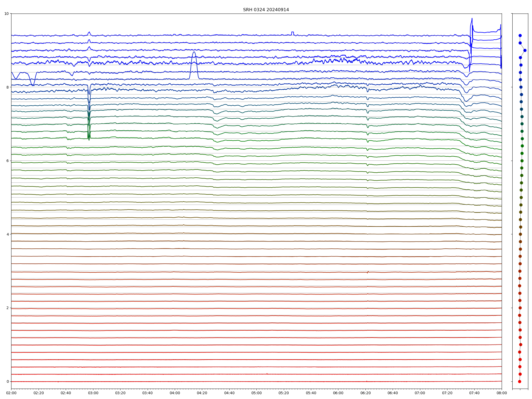
Task: Select the bottom red dot in side panel
Action: click(x=519, y=381)
